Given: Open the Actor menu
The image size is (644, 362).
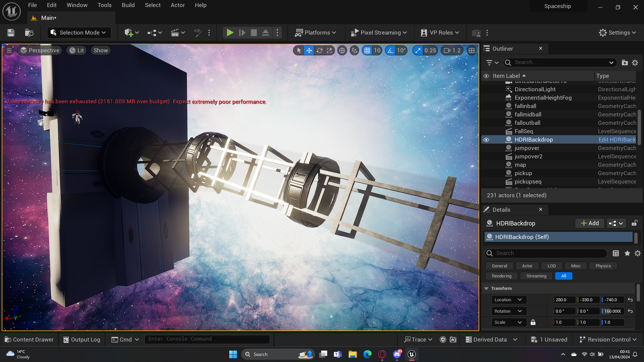Looking at the screenshot, I should 178,5.
